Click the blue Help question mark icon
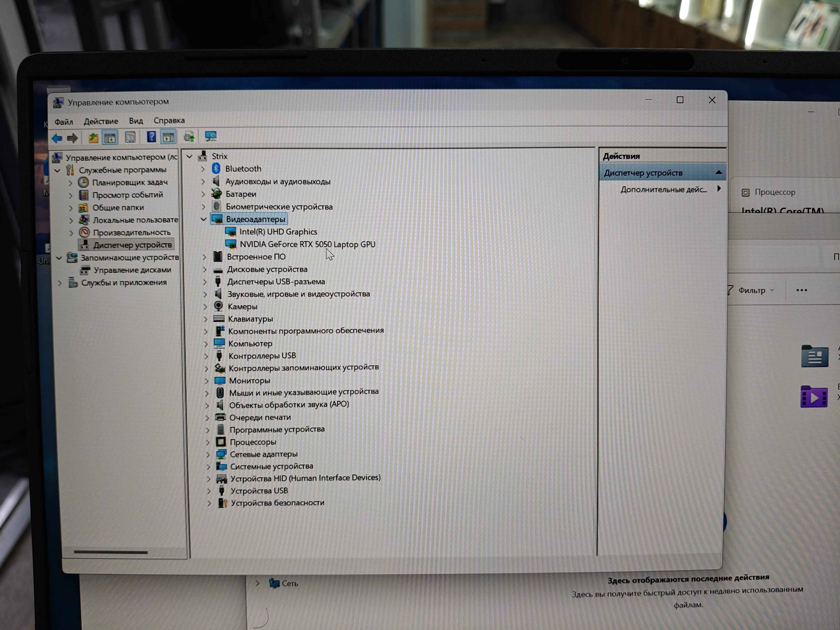 (x=152, y=137)
